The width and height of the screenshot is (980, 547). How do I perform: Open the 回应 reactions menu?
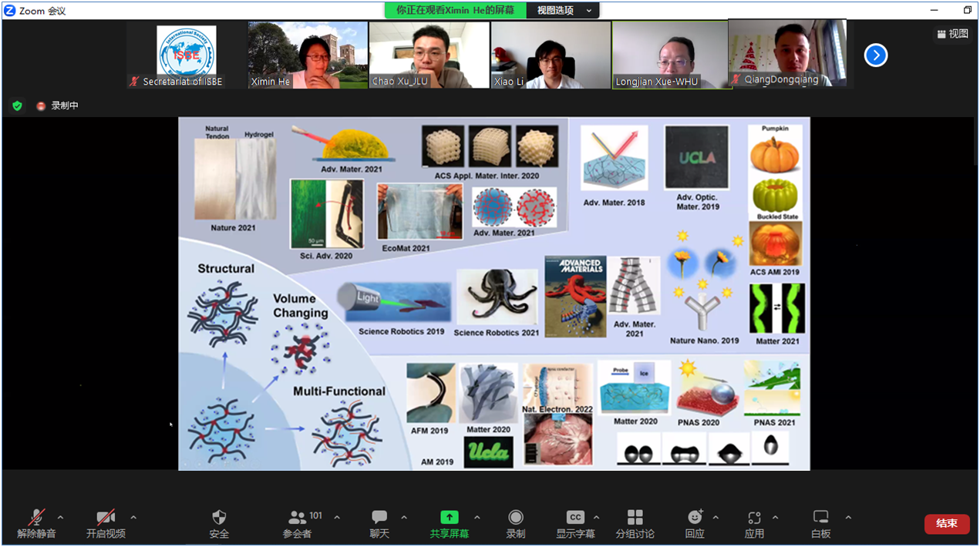[x=695, y=517]
